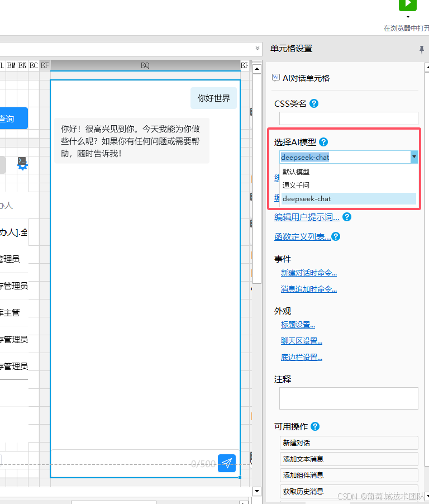Click help icon beside 可用操作
Viewport: 429px width, 504px height.
pyautogui.click(x=315, y=426)
